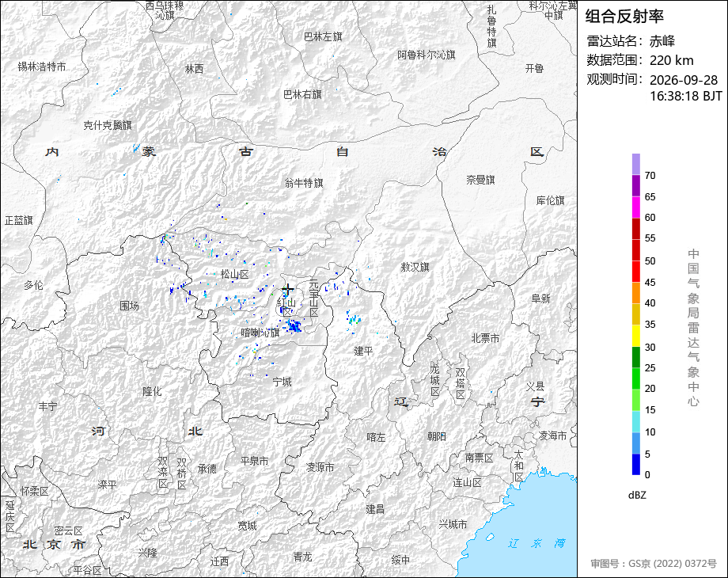Click the orange 40 dBZ legend swatch
Screen dimensions: 728x578
pyautogui.click(x=635, y=293)
